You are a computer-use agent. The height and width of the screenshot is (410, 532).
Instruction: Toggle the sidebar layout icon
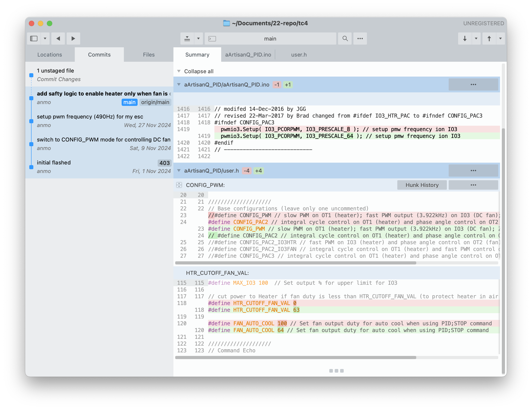pos(34,39)
